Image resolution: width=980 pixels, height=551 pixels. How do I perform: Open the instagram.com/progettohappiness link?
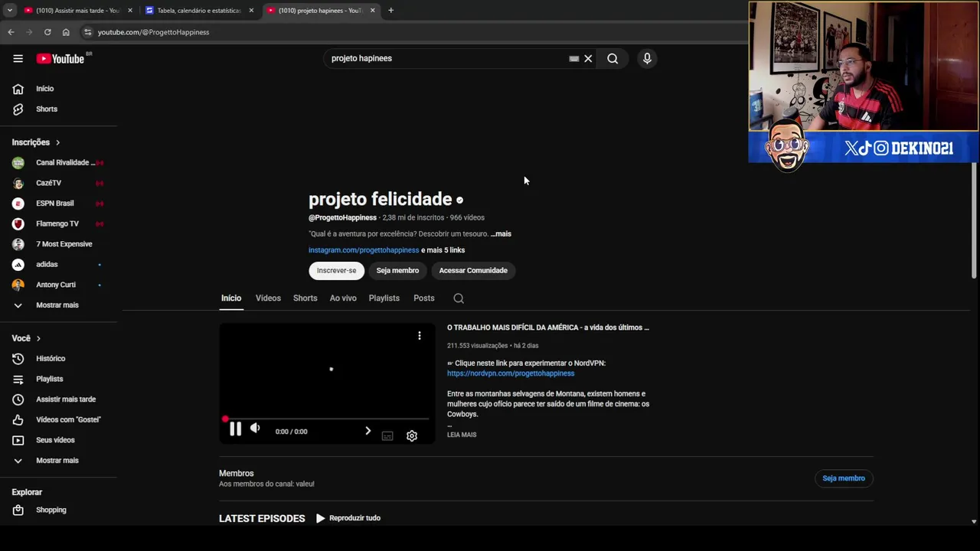coord(364,250)
